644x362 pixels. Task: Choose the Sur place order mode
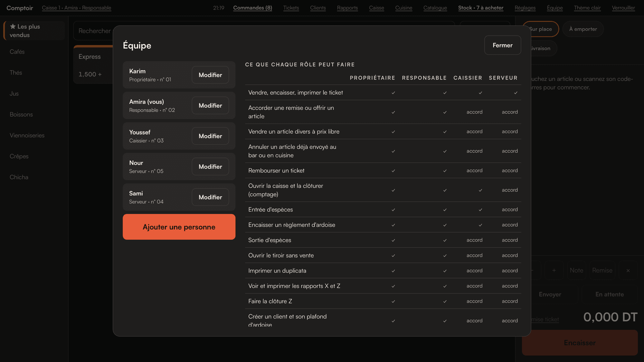pyautogui.click(x=541, y=29)
